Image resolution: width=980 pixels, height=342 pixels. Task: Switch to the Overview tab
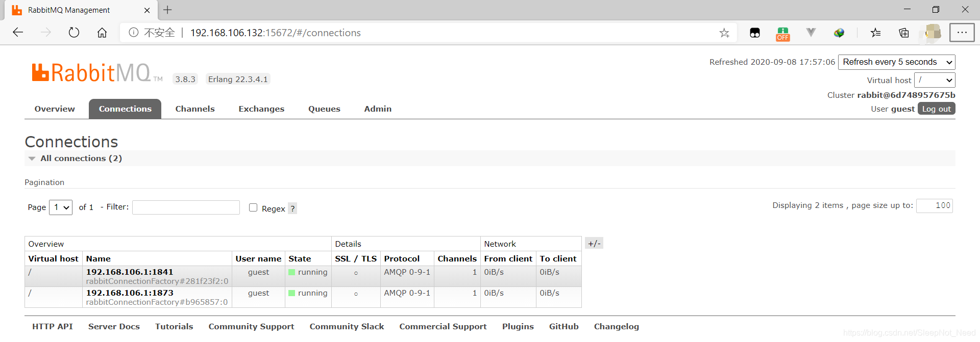point(55,109)
